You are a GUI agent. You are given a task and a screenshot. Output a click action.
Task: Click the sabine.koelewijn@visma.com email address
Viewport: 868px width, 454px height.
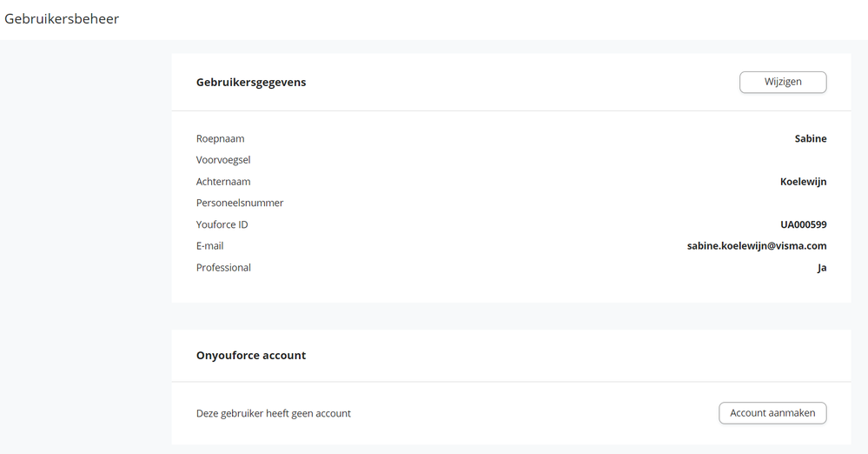[757, 246]
